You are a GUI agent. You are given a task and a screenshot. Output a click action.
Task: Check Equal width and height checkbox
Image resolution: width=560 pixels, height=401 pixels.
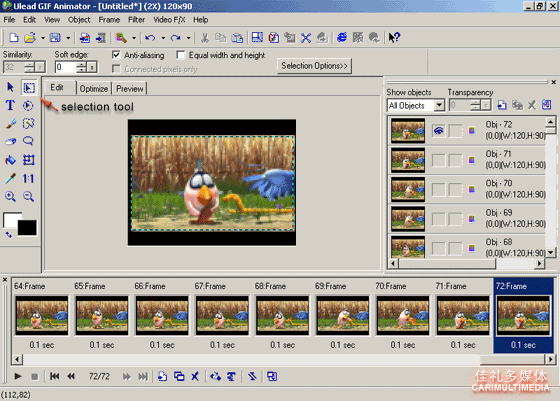[x=181, y=55]
